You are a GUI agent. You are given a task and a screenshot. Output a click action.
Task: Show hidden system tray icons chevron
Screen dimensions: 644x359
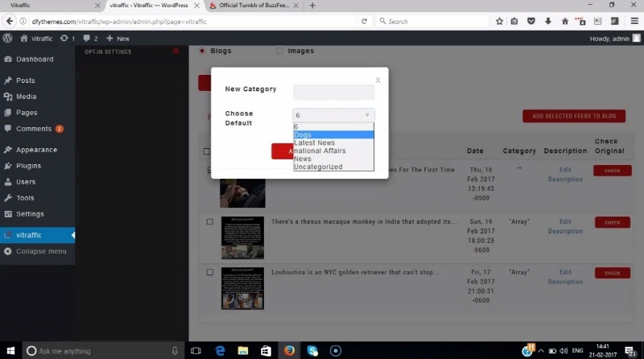pos(541,351)
